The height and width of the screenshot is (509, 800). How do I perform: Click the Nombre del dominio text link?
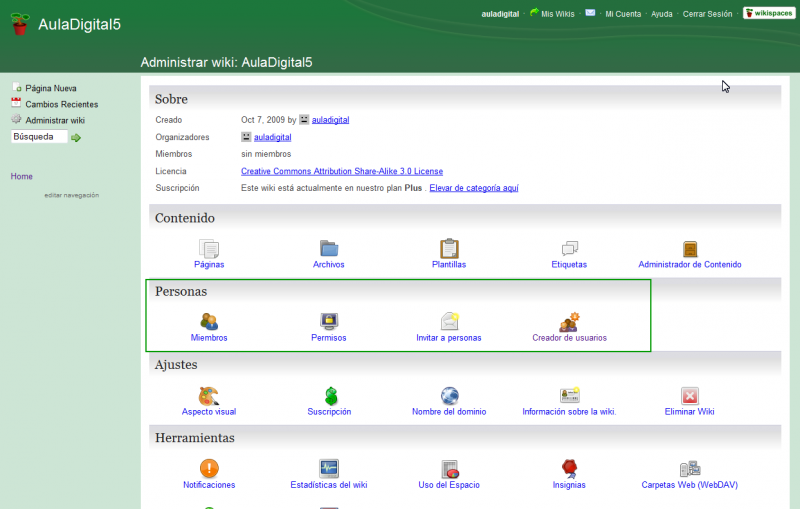pyautogui.click(x=449, y=412)
